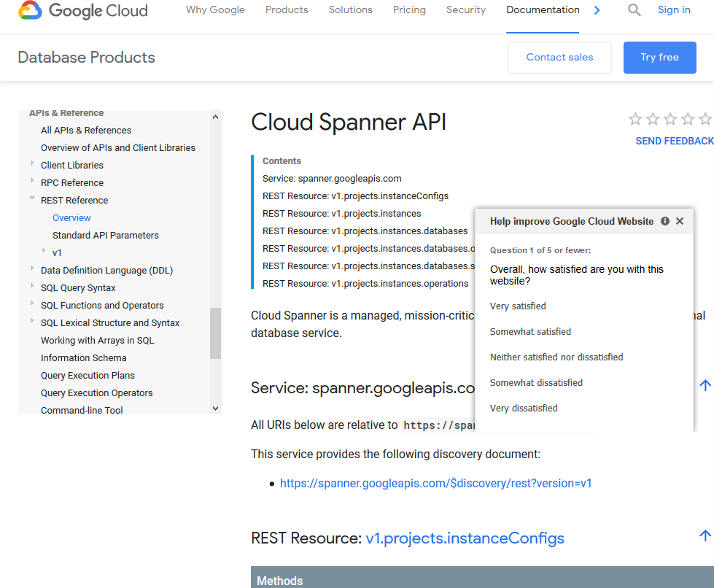Rate the page one star

coord(635,119)
